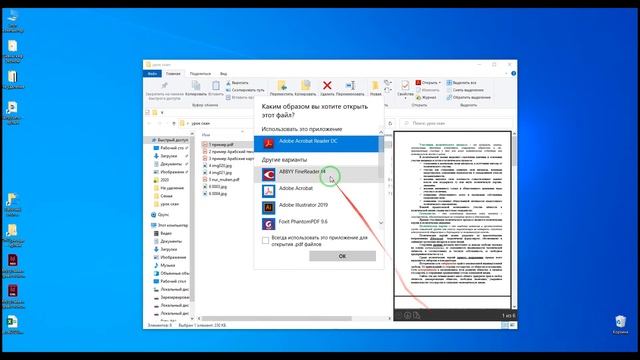Select the file 4 img020.jpg

(220, 166)
